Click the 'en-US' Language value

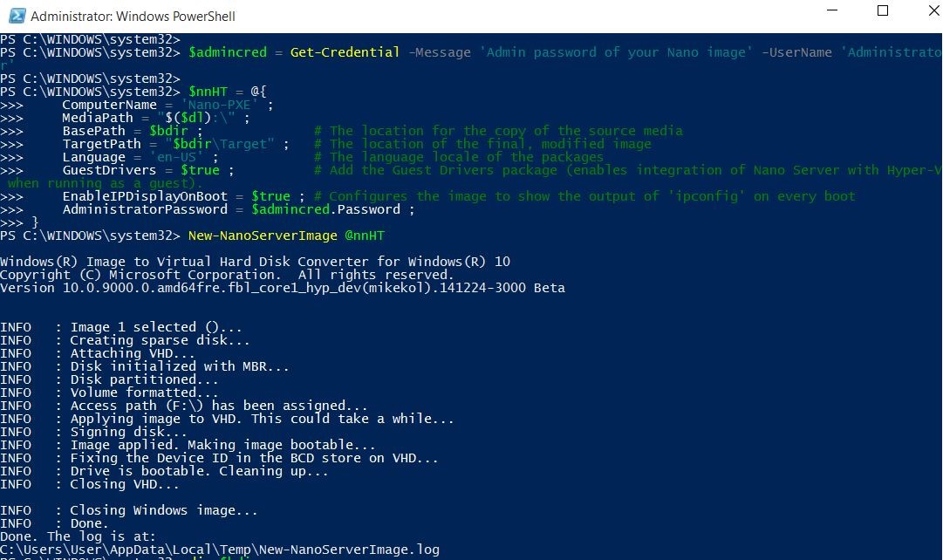click(x=176, y=157)
